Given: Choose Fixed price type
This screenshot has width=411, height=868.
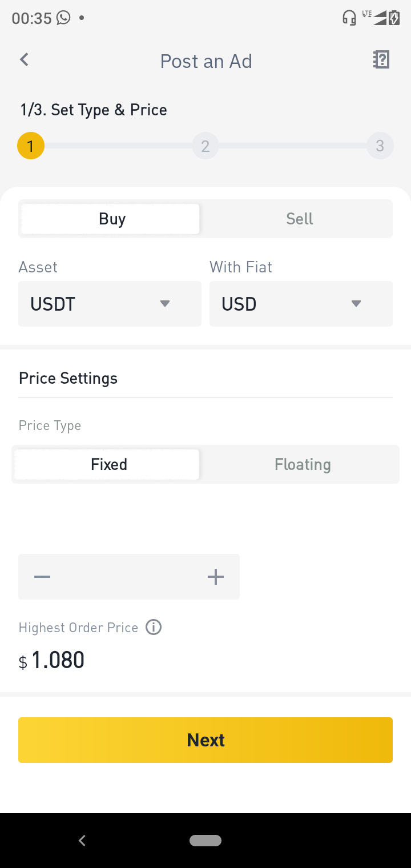Looking at the screenshot, I should click(107, 464).
